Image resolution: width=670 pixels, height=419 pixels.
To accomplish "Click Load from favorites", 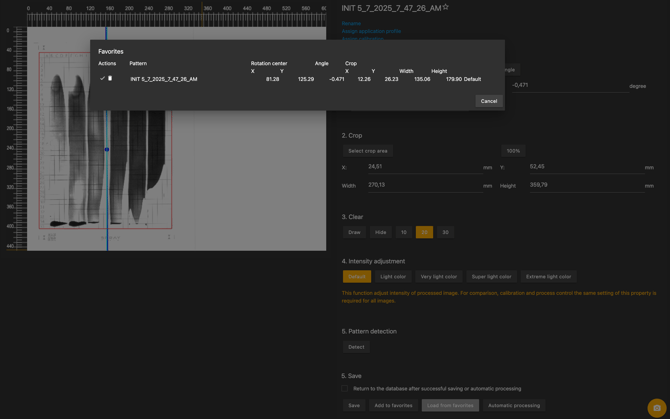I will [x=450, y=405].
